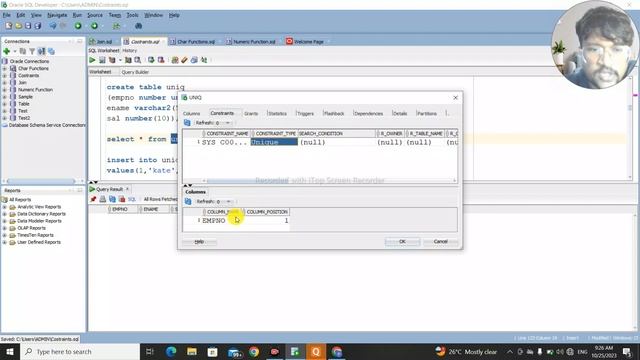The image size is (640, 360).
Task: Open the Navigate menu
Action: [57, 15]
